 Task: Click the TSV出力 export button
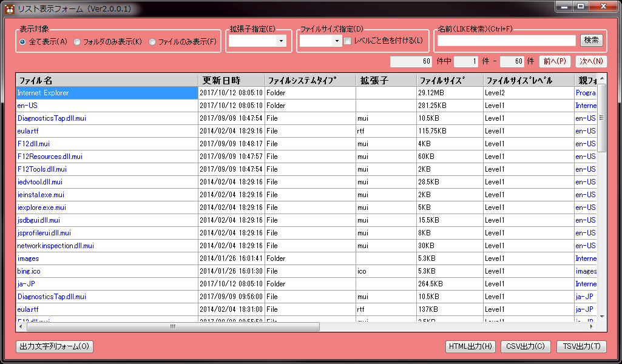click(580, 346)
